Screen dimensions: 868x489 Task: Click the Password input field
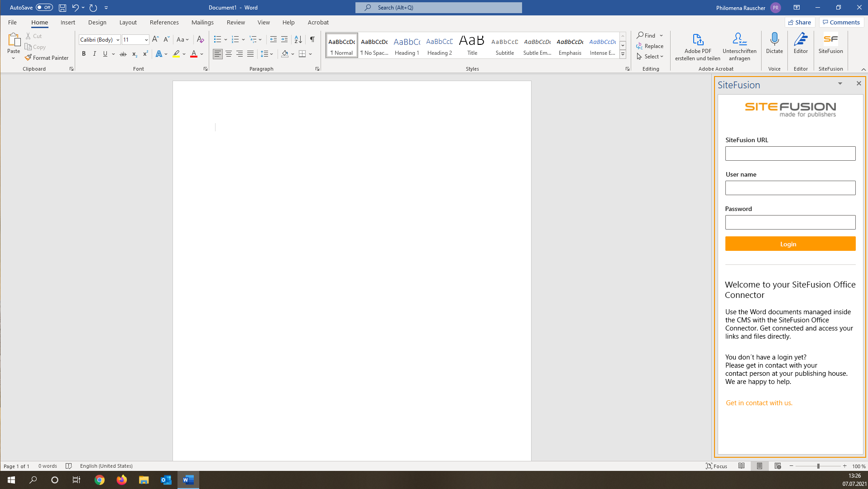[x=790, y=222]
